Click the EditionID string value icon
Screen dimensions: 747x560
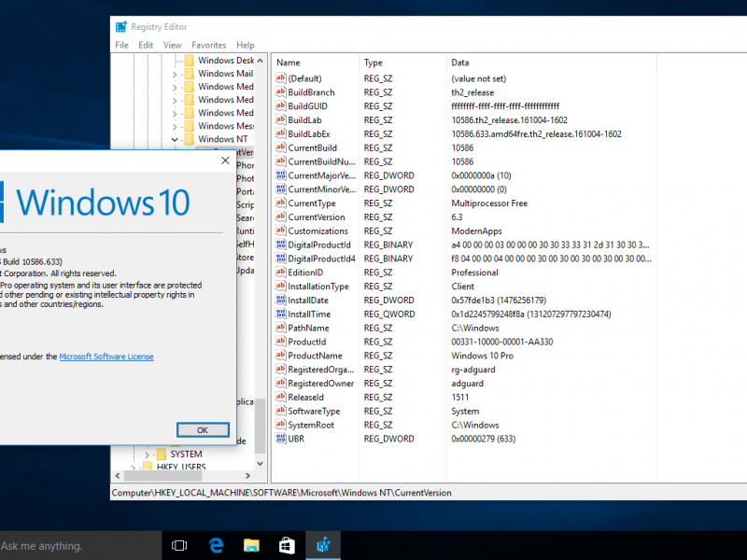(281, 272)
